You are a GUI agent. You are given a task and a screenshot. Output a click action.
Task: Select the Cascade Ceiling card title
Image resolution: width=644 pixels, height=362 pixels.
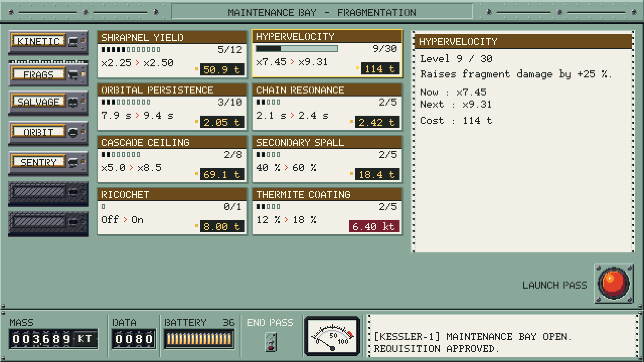click(x=145, y=142)
